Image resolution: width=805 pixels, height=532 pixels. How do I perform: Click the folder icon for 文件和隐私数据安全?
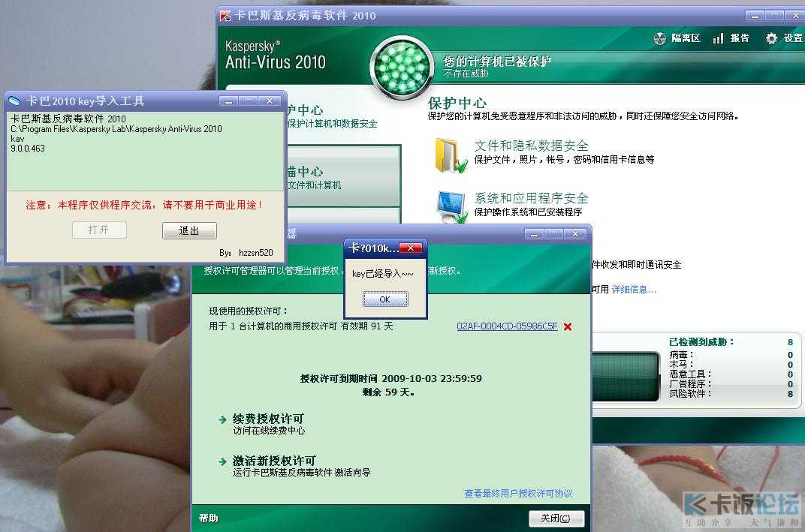point(451,155)
